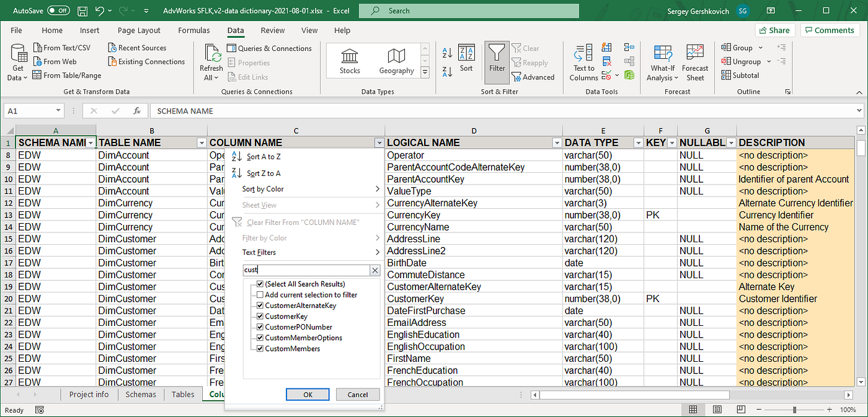The width and height of the screenshot is (868, 417).
Task: Check Add current selection to filter
Action: coord(260,295)
